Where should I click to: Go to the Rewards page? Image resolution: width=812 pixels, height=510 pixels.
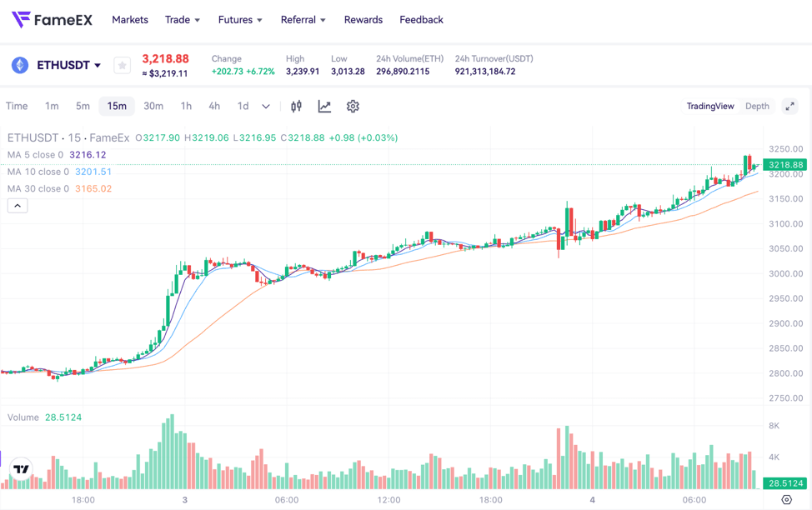(363, 20)
